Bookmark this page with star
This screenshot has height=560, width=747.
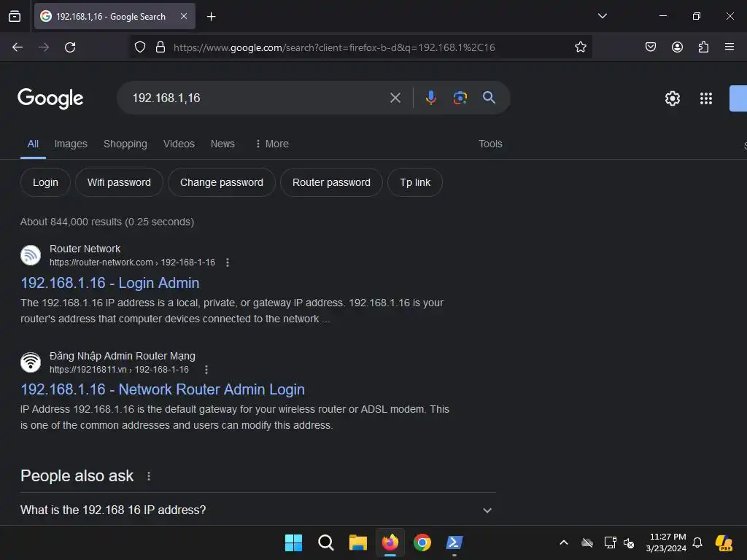click(580, 47)
